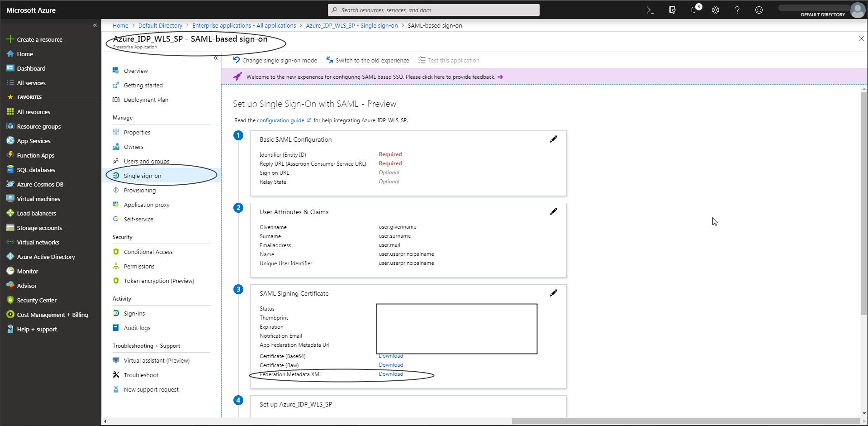Close the SAML-based sign-on blade
This screenshot has width=868, height=426.
[x=861, y=38]
